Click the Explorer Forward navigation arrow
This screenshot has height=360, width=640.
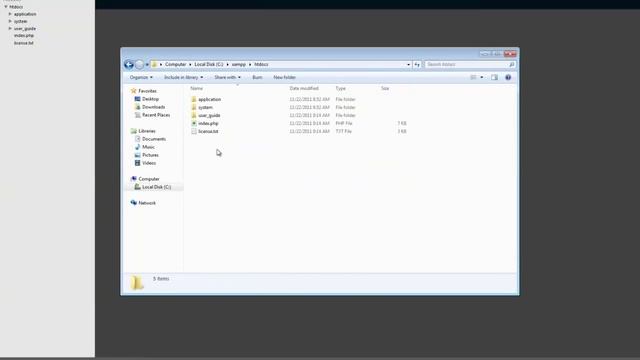tap(139, 64)
